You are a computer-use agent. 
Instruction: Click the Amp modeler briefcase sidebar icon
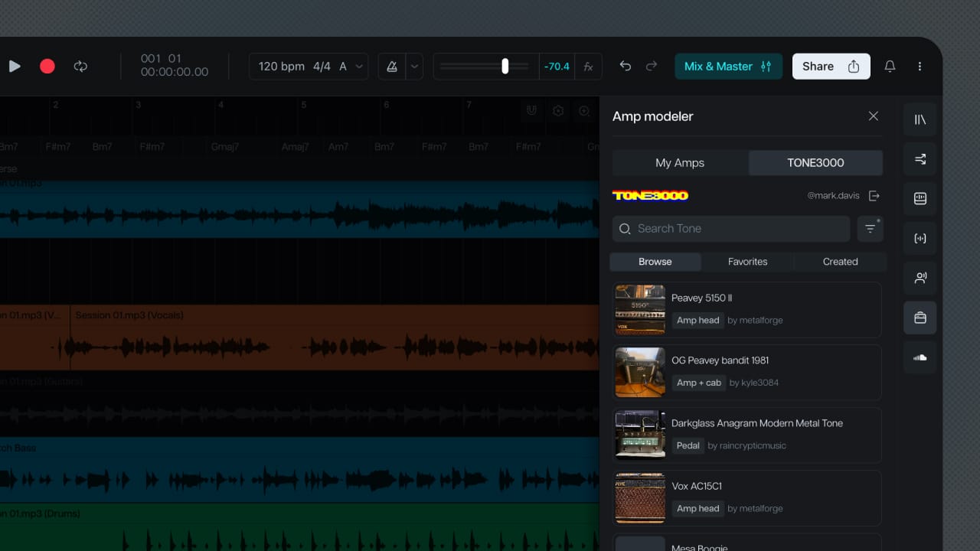920,318
